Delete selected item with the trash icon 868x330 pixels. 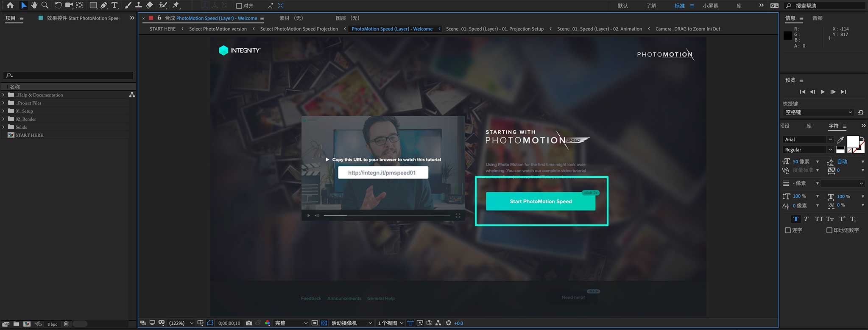[x=66, y=324]
